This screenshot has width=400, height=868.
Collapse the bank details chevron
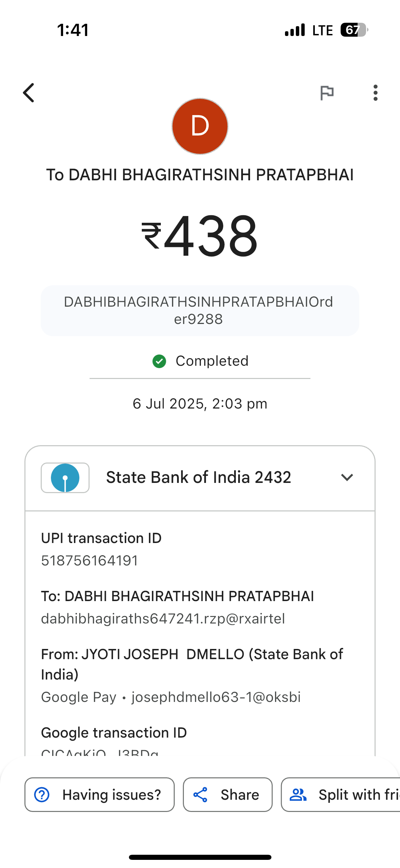347,477
